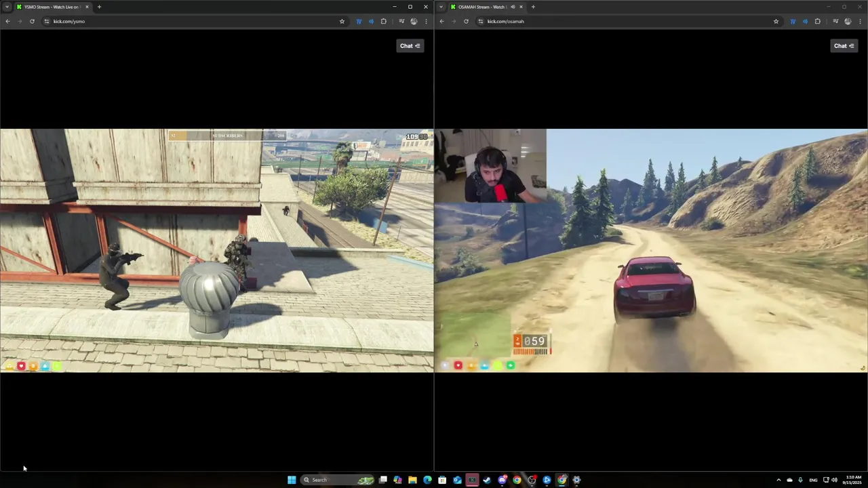Open Settings gear on the taskbar

coord(576,480)
